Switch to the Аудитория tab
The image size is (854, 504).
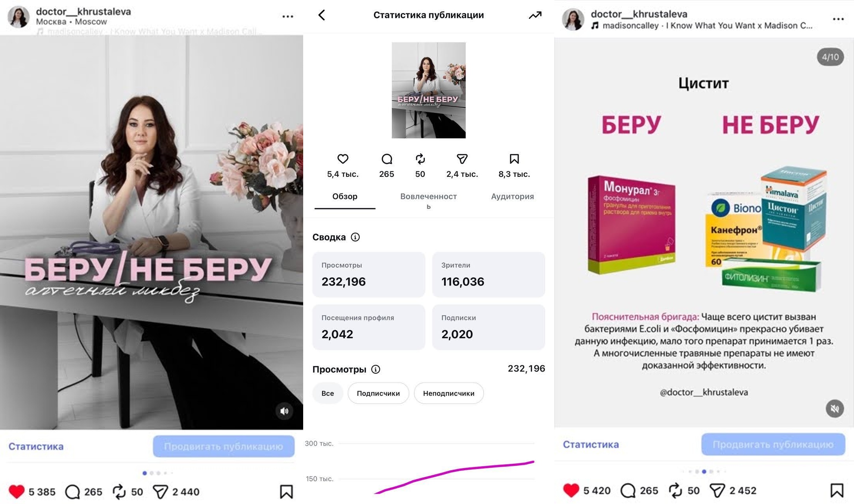pyautogui.click(x=512, y=196)
